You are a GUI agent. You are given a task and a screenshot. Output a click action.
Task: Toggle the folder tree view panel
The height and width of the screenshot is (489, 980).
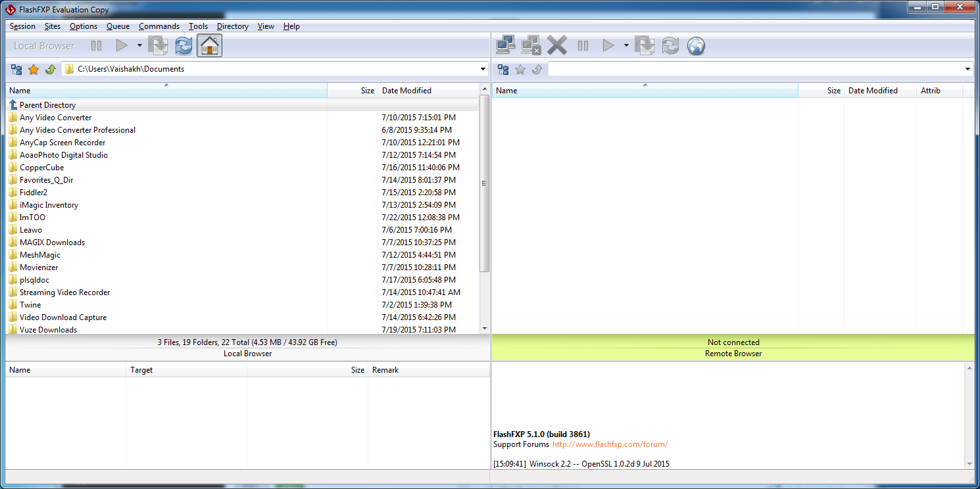click(16, 69)
